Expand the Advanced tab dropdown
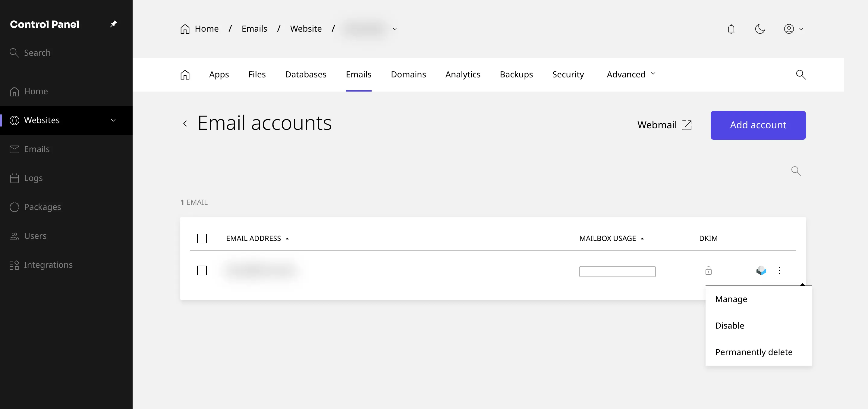The width and height of the screenshot is (868, 409). pos(631,74)
